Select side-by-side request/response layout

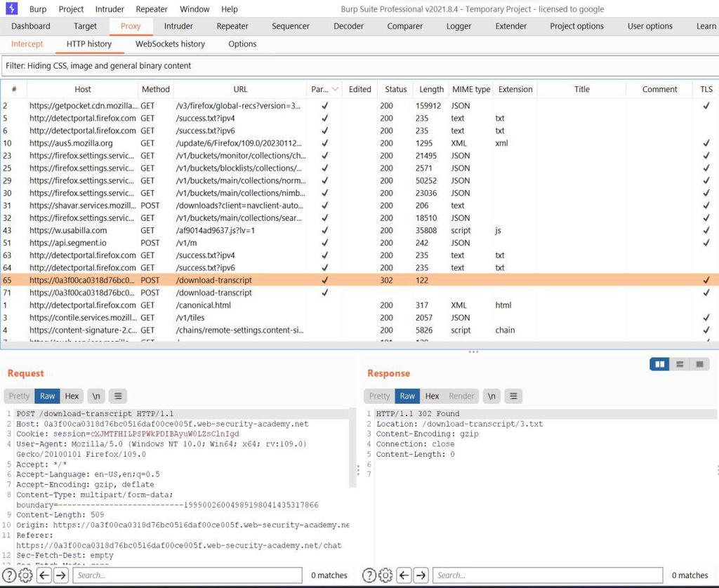(660, 364)
